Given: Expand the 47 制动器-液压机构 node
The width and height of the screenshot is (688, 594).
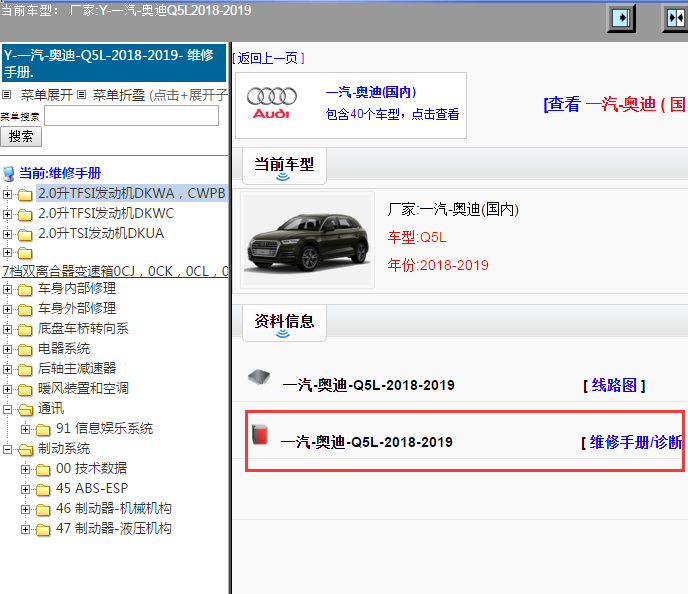Looking at the screenshot, I should pos(25,530).
